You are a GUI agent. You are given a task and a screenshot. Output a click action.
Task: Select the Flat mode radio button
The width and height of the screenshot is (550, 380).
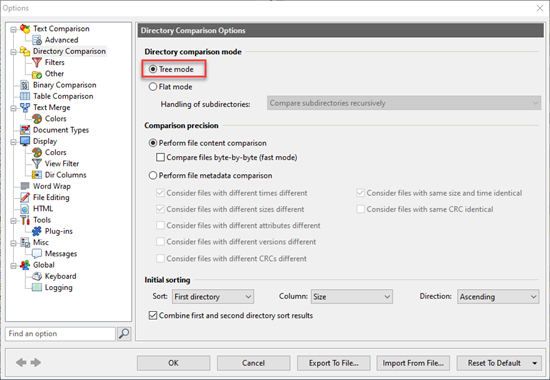[x=153, y=87]
